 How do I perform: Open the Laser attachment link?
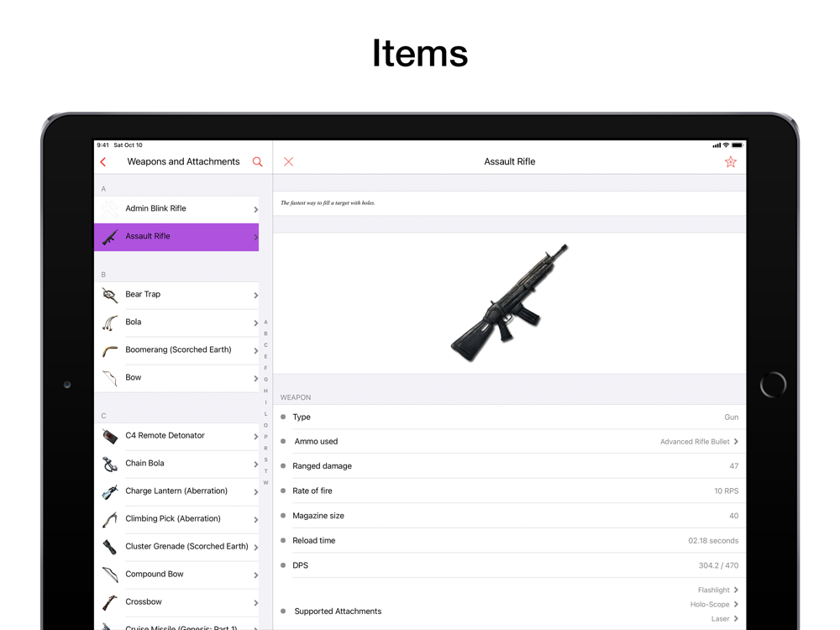(x=725, y=619)
